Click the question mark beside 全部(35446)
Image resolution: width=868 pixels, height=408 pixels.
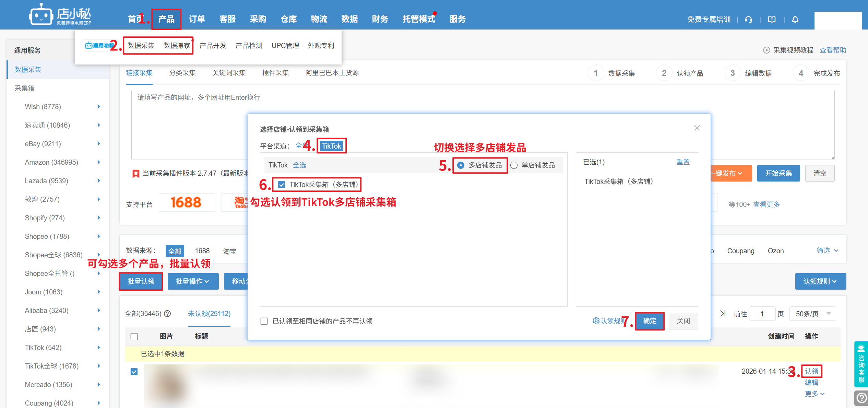tap(167, 314)
